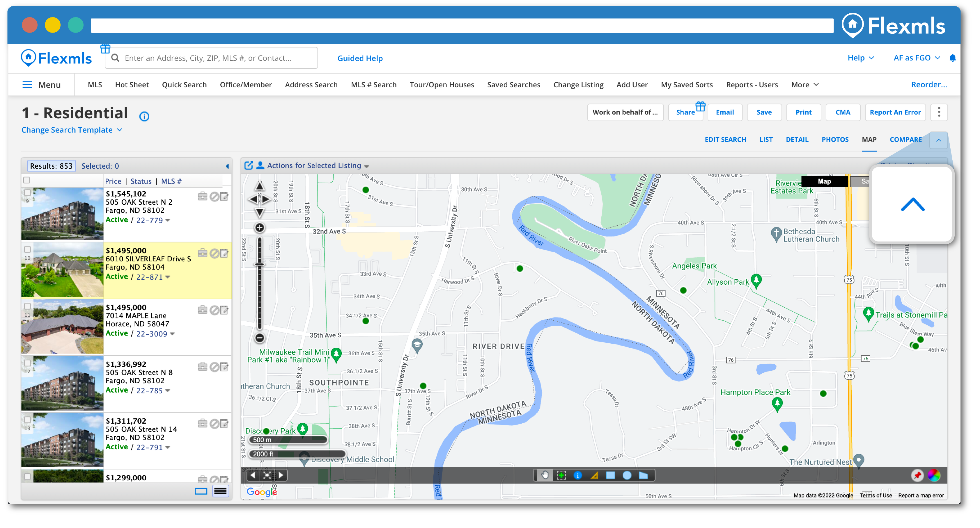Open the Change Search Template dropdown
This screenshot has width=980, height=528.
point(72,130)
